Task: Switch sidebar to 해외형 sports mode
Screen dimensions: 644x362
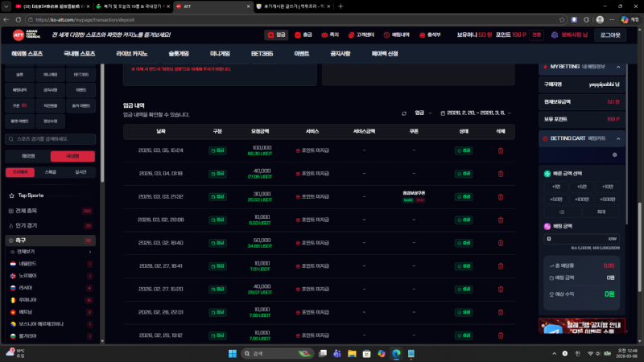Action: coord(28,155)
